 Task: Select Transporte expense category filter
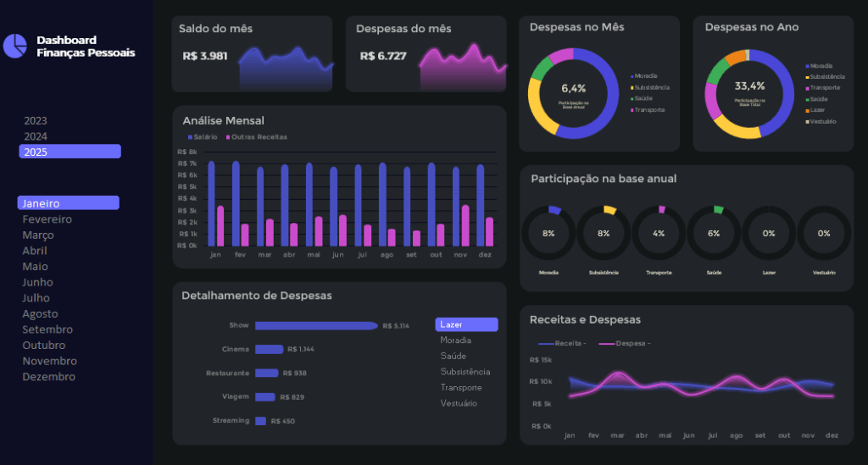(461, 388)
